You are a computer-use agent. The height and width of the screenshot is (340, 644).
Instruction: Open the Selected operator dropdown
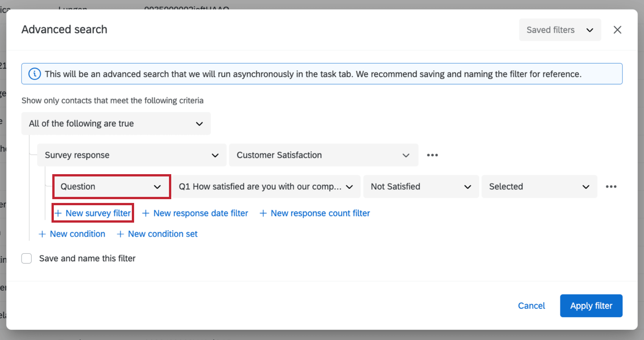[x=539, y=187]
